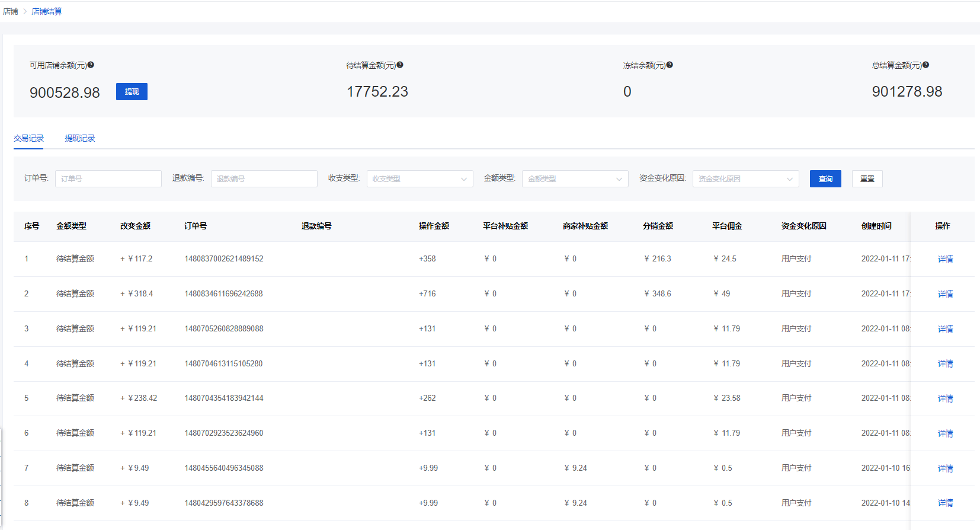980x530 pixels.
Task: Click platform commission ¥49
Action: tap(722, 293)
